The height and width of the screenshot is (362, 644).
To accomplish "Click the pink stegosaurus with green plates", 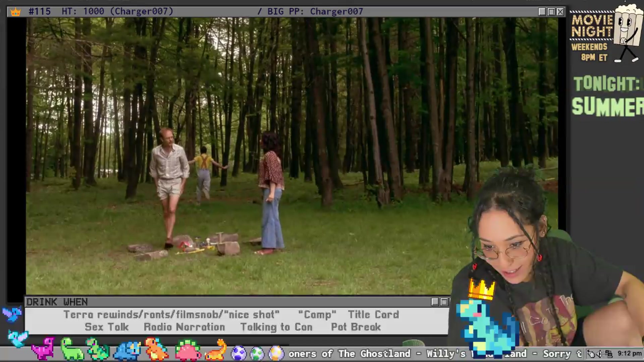I will pyautogui.click(x=188, y=350).
